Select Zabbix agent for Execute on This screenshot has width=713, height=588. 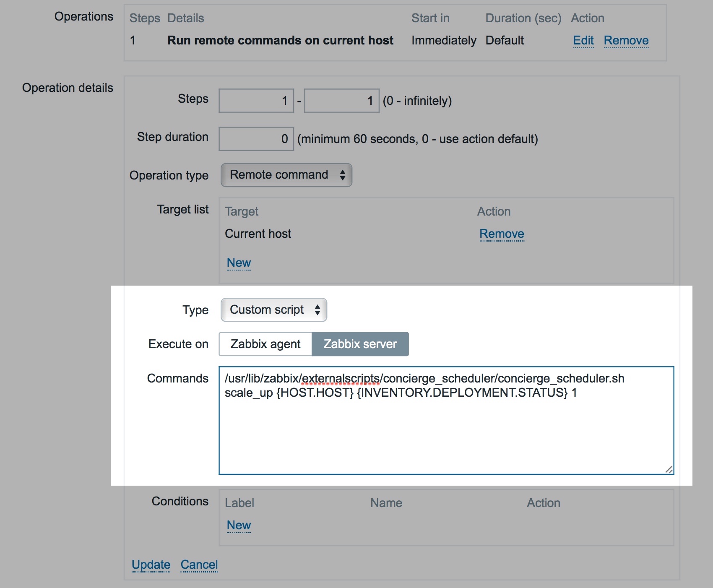265,344
